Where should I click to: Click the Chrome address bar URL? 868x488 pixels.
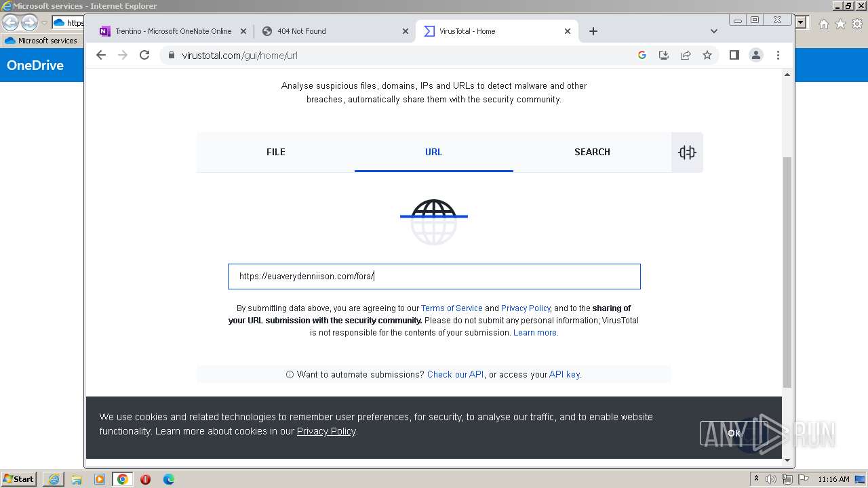click(239, 55)
